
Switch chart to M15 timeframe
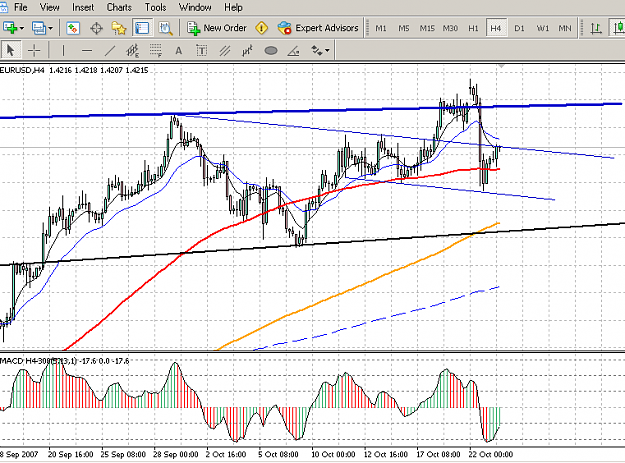pyautogui.click(x=427, y=28)
